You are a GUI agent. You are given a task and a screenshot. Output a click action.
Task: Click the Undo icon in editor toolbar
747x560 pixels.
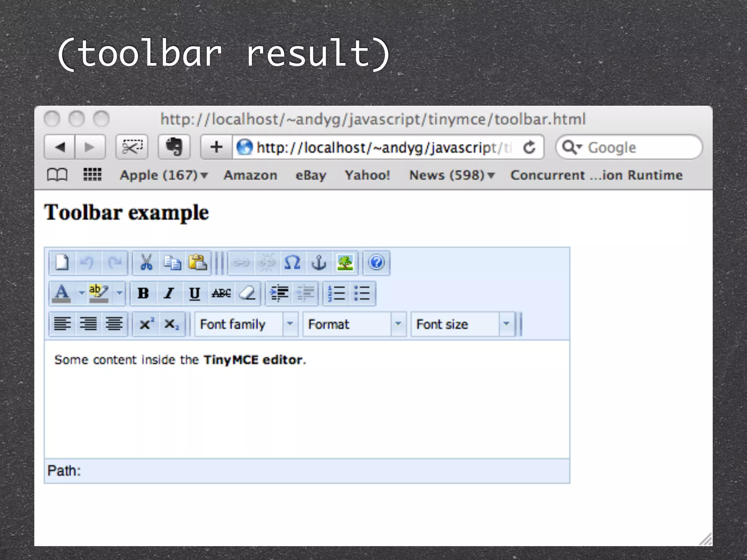pyautogui.click(x=88, y=263)
